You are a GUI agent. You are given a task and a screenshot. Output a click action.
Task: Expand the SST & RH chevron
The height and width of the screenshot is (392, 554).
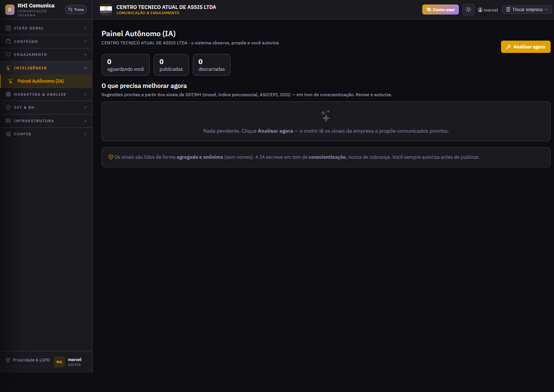(x=85, y=108)
